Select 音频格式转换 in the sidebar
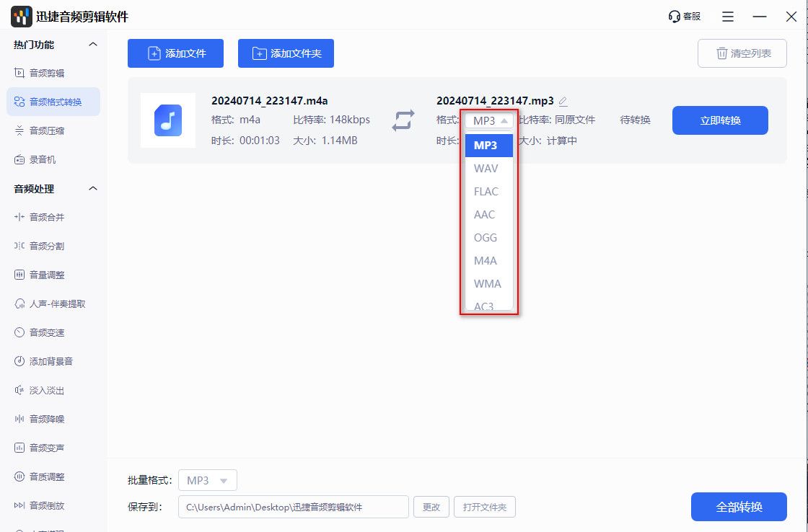This screenshot has width=808, height=532. (53, 102)
